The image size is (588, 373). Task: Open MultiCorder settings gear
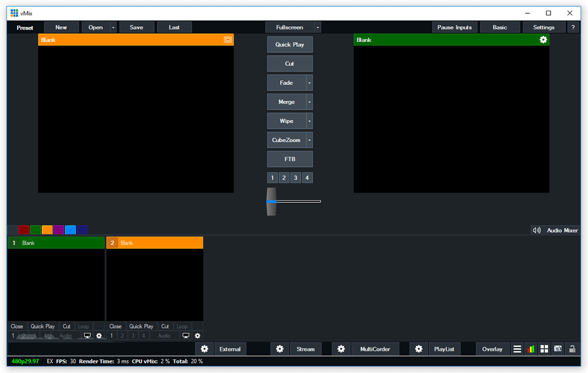341,349
